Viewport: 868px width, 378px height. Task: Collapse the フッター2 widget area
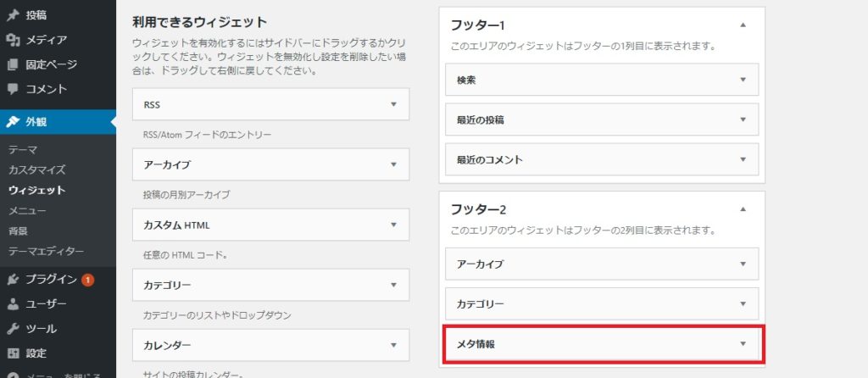[743, 209]
